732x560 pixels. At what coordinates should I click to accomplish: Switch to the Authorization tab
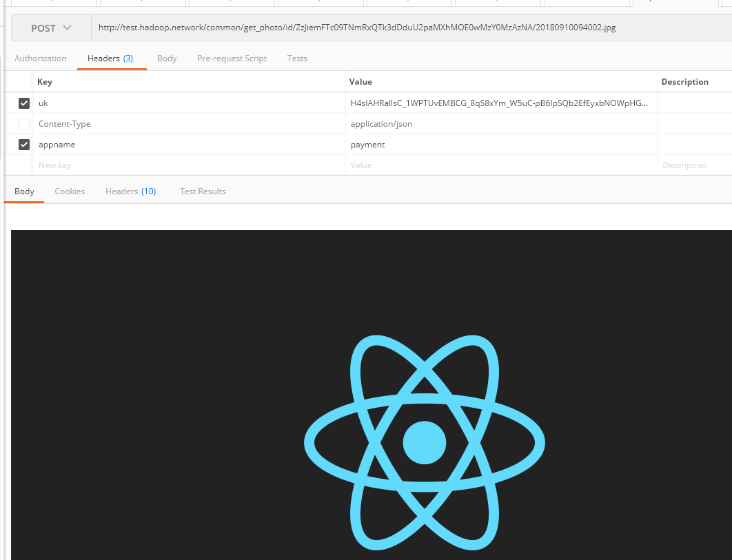click(41, 59)
